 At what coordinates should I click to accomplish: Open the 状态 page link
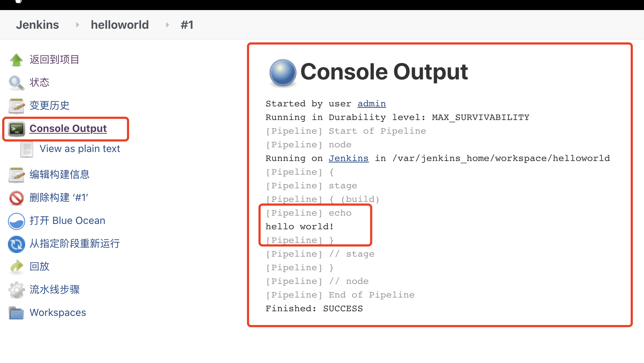(x=39, y=83)
